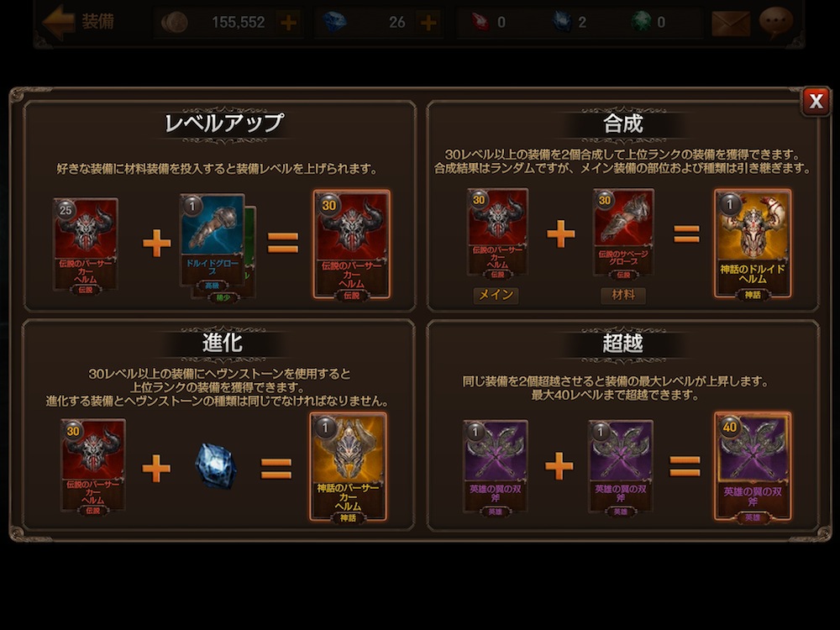Click the back arrow next to 装備

point(58,22)
